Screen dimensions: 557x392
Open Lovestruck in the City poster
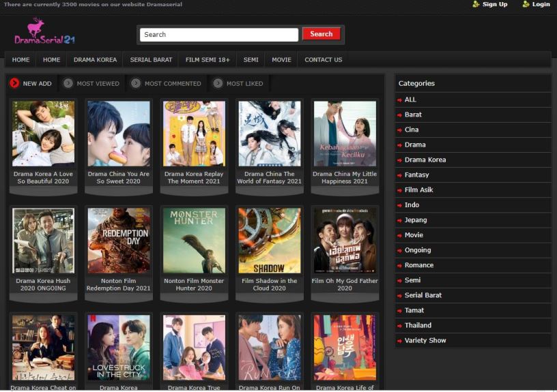[x=119, y=348]
